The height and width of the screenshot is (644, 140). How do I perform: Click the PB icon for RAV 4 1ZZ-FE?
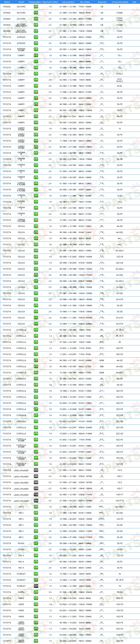pos(36,556)
